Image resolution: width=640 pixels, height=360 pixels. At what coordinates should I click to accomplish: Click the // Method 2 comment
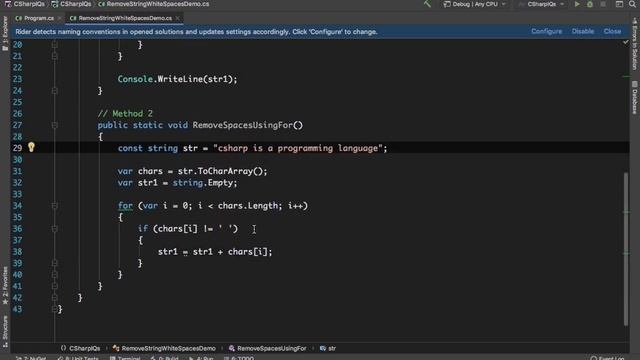pos(125,113)
